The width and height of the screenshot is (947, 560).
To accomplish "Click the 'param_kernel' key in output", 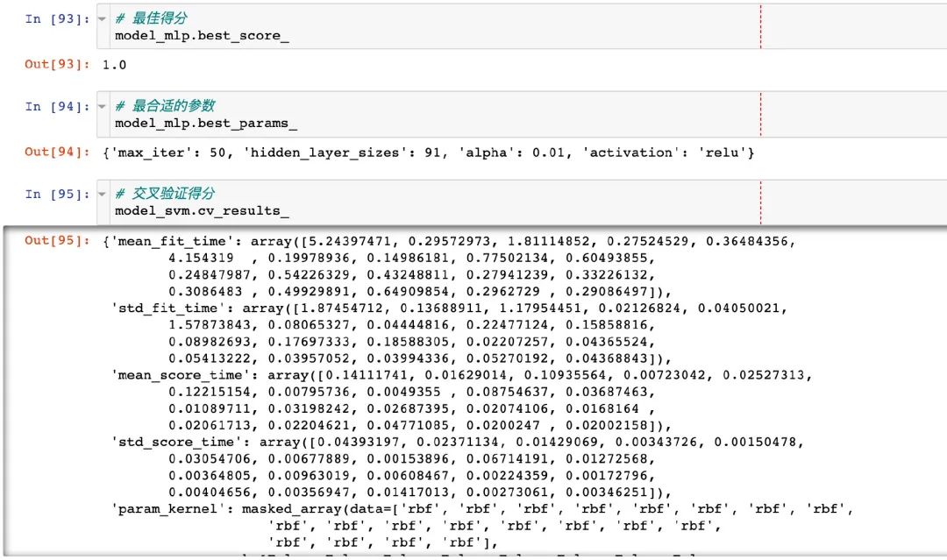I will pos(167,509).
